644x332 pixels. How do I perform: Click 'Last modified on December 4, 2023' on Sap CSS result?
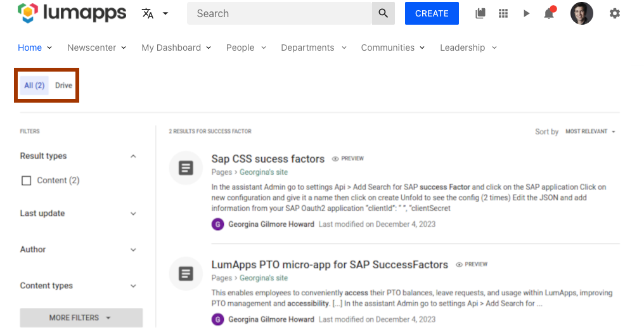(x=377, y=224)
